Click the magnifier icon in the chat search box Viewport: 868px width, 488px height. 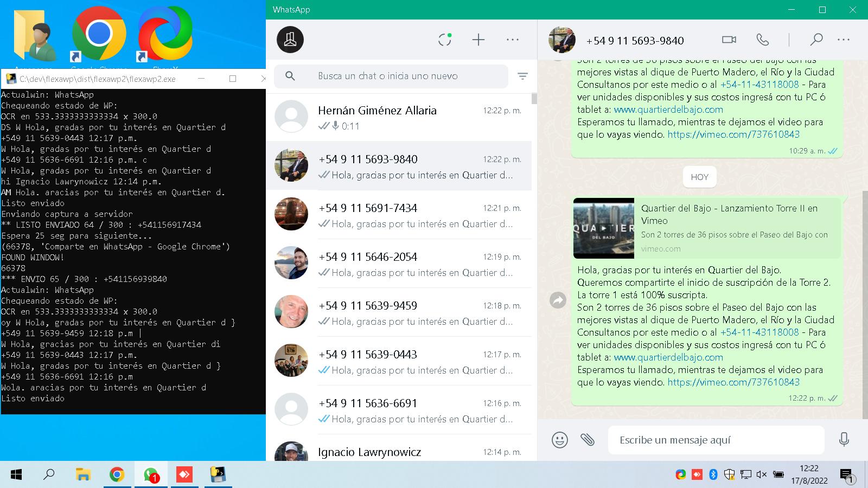[x=290, y=76]
